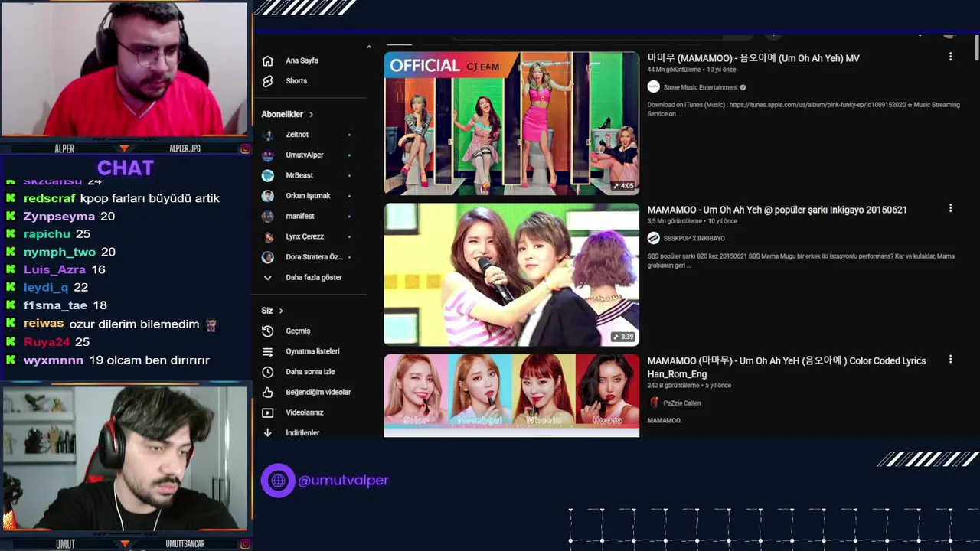Open Stone Music Entertainment channel name

click(701, 87)
